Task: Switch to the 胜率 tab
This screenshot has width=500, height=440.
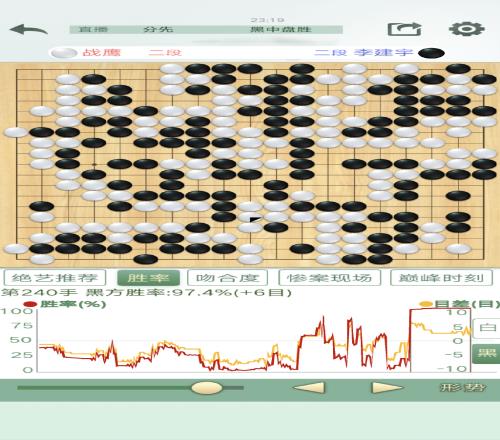Action: point(148,277)
